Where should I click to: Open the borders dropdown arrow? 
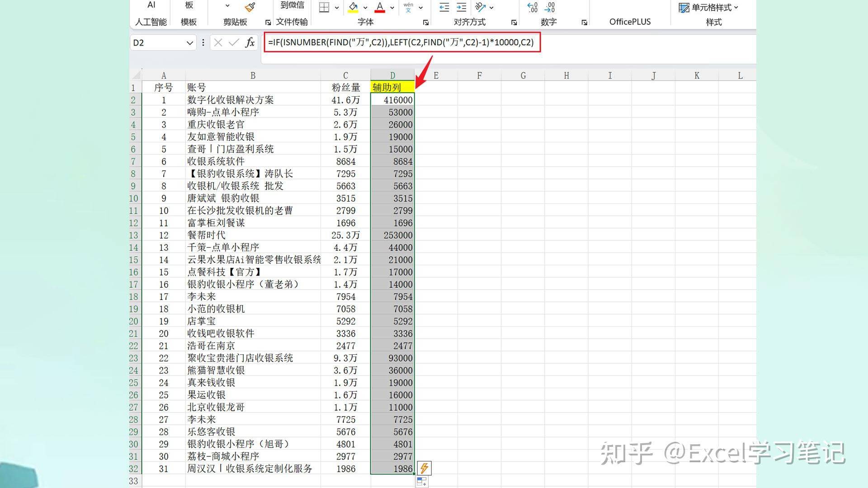[337, 8]
